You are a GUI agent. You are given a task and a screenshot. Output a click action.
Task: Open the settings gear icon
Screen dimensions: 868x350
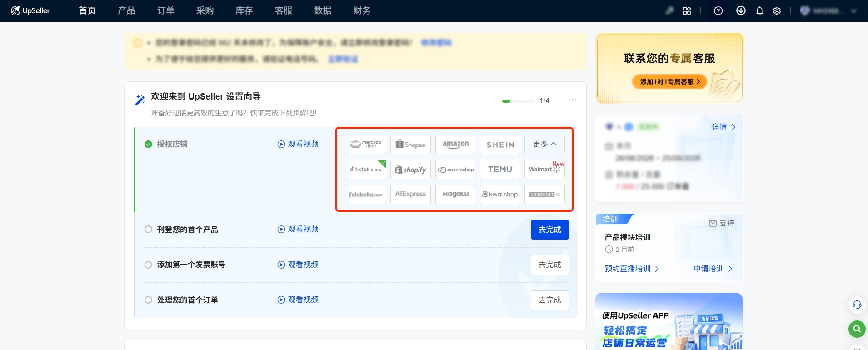(777, 10)
